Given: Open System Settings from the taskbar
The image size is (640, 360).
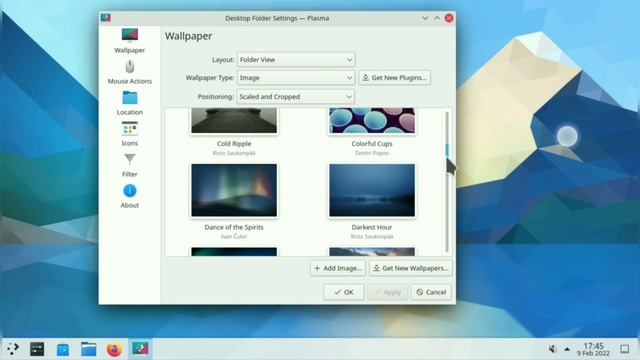Looking at the screenshot, I should pos(37,349).
